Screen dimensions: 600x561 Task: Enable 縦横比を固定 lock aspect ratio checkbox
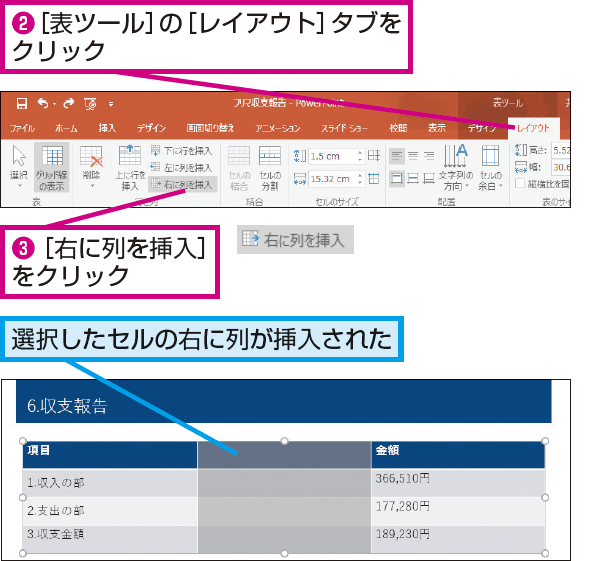[x=520, y=184]
